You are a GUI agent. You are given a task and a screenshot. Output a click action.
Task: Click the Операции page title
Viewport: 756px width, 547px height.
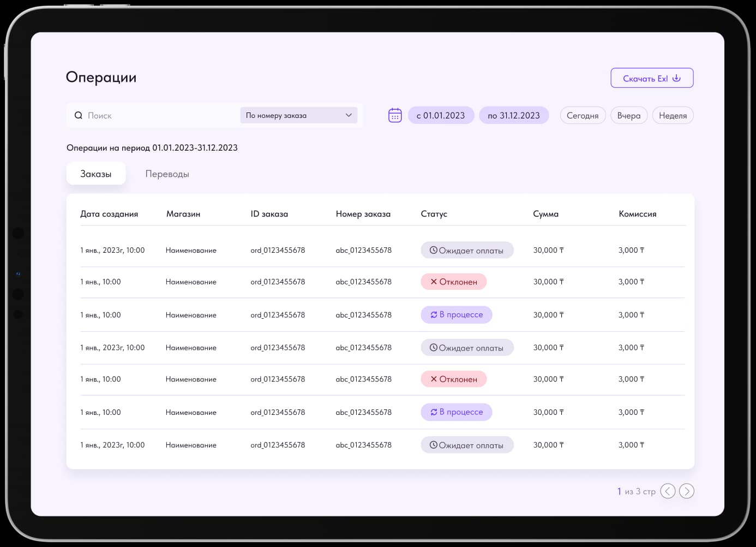point(101,78)
